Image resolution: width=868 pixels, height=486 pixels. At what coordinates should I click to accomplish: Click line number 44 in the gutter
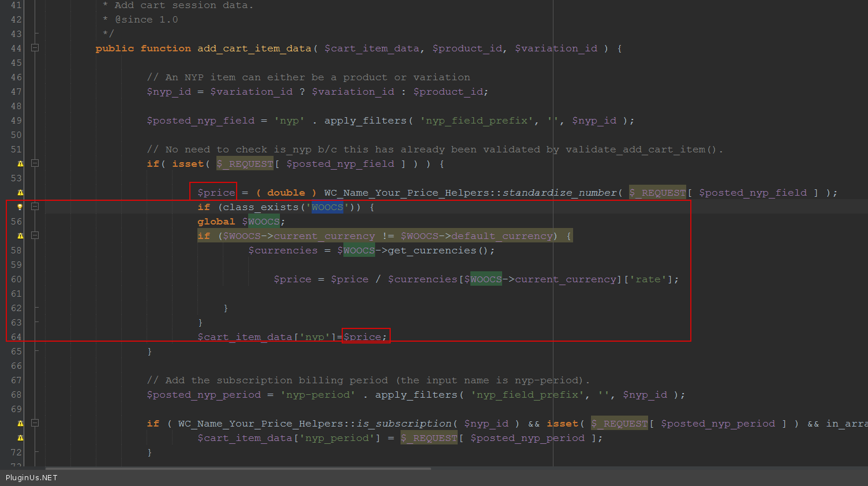pyautogui.click(x=16, y=48)
